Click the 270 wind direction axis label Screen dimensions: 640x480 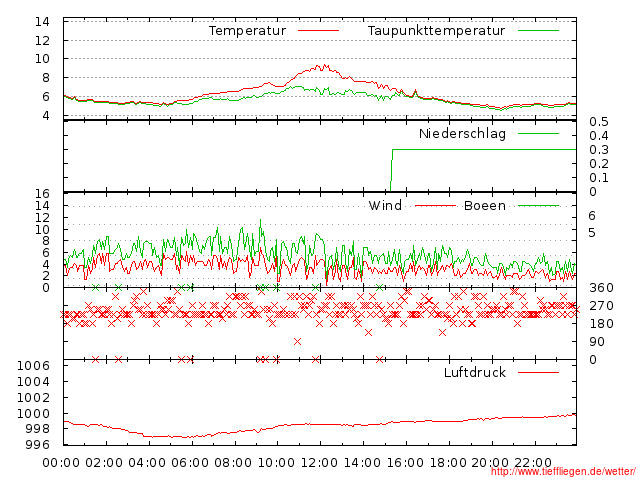[601, 306]
